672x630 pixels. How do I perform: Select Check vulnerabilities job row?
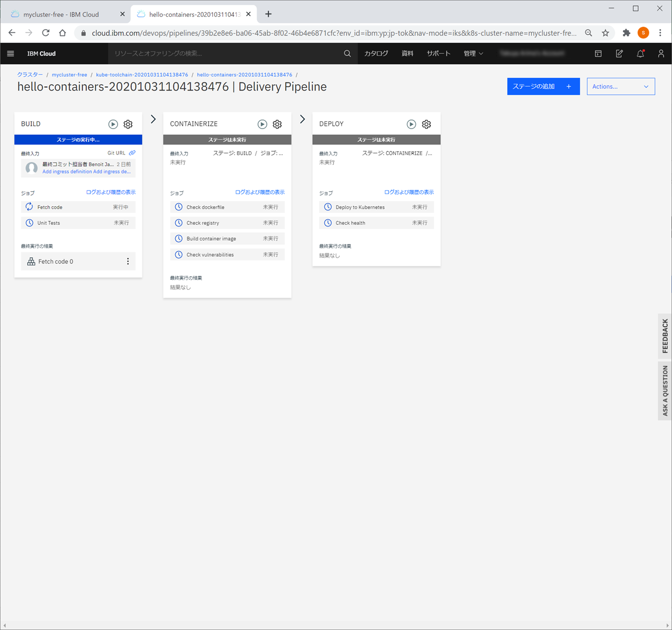click(228, 254)
